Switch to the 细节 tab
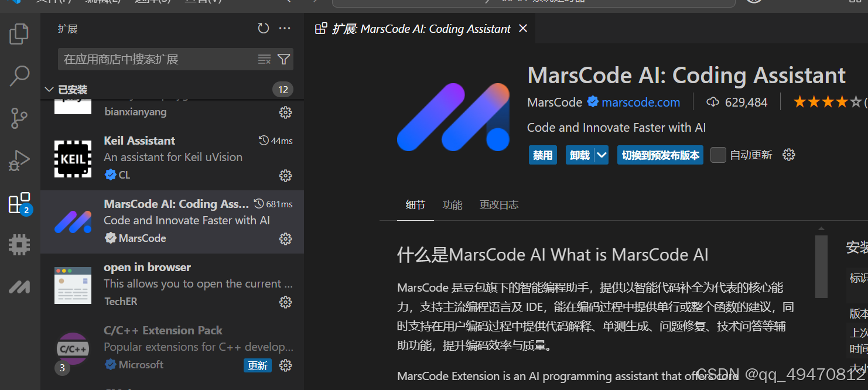 (415, 205)
